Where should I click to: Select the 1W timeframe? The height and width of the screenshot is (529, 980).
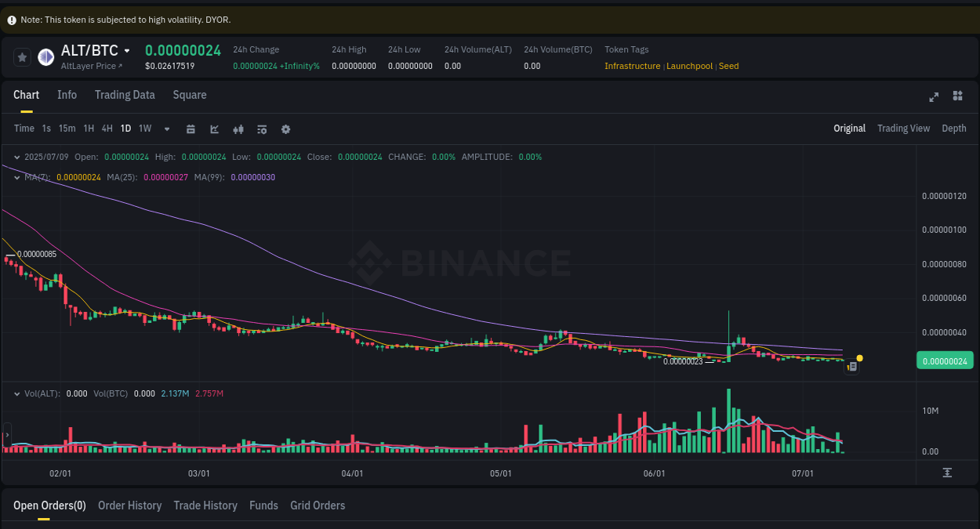click(144, 129)
